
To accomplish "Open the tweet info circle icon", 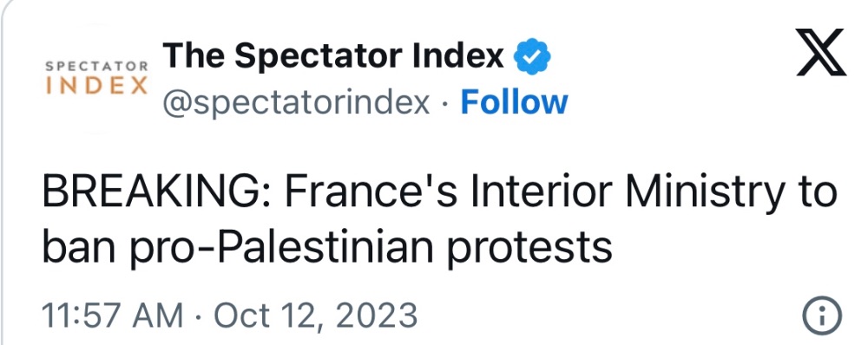I will click(822, 316).
